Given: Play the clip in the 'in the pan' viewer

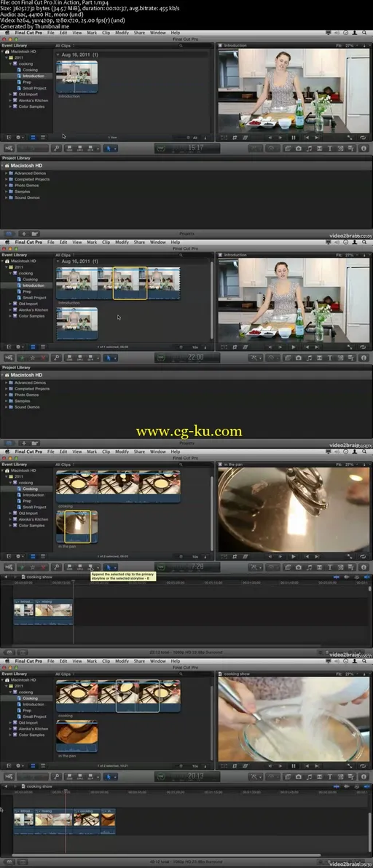Looking at the screenshot, I should pos(294,556).
